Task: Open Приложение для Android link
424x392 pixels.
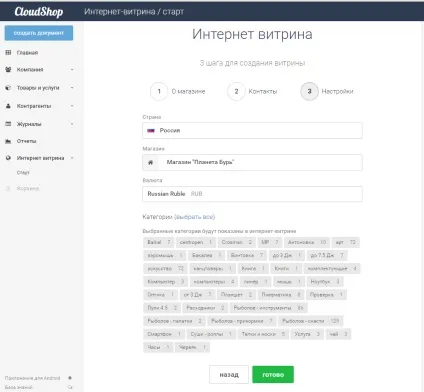Action: pyautogui.click(x=32, y=378)
